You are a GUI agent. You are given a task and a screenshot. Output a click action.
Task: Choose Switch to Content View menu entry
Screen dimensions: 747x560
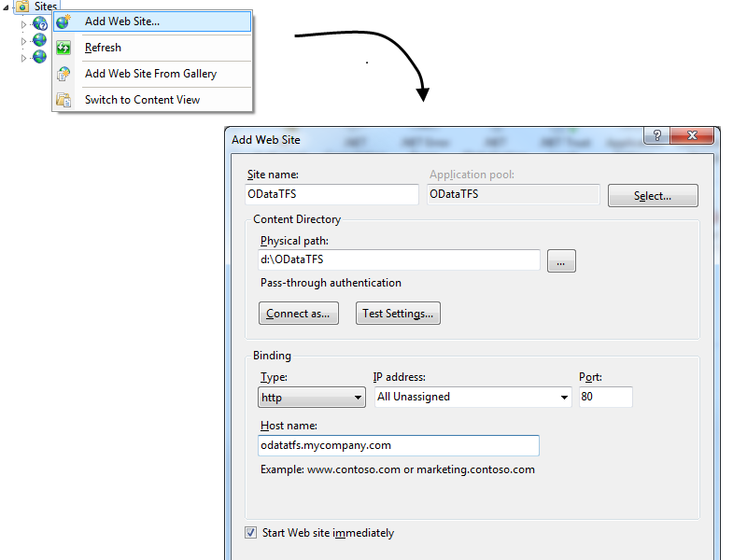coord(142,100)
